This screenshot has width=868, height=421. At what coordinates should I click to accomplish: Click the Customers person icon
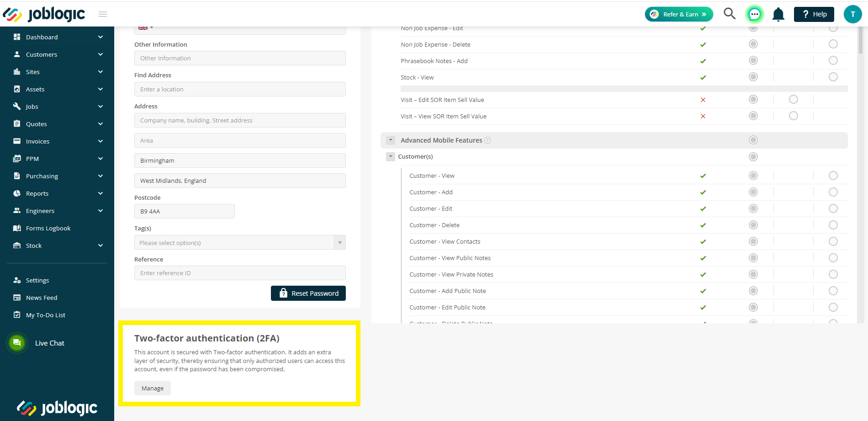click(17, 54)
